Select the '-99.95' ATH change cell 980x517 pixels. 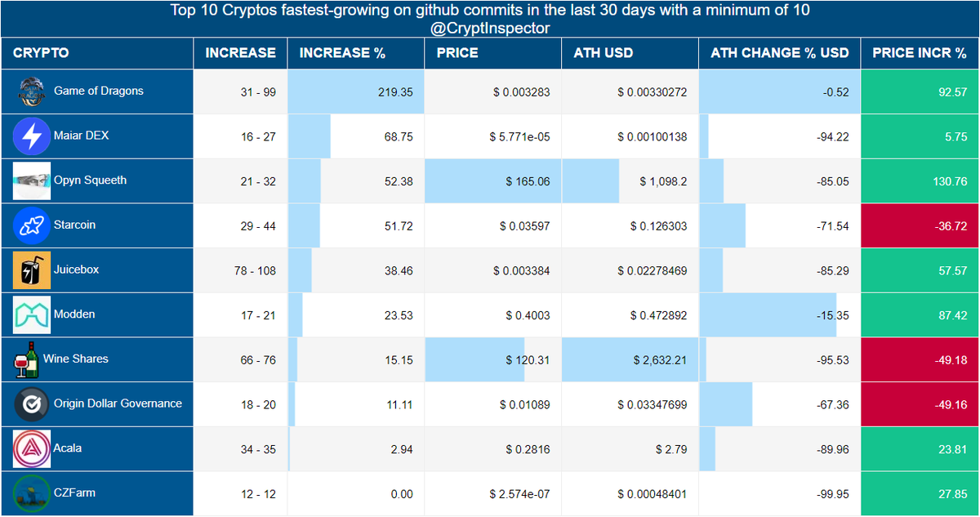pyautogui.click(x=780, y=493)
